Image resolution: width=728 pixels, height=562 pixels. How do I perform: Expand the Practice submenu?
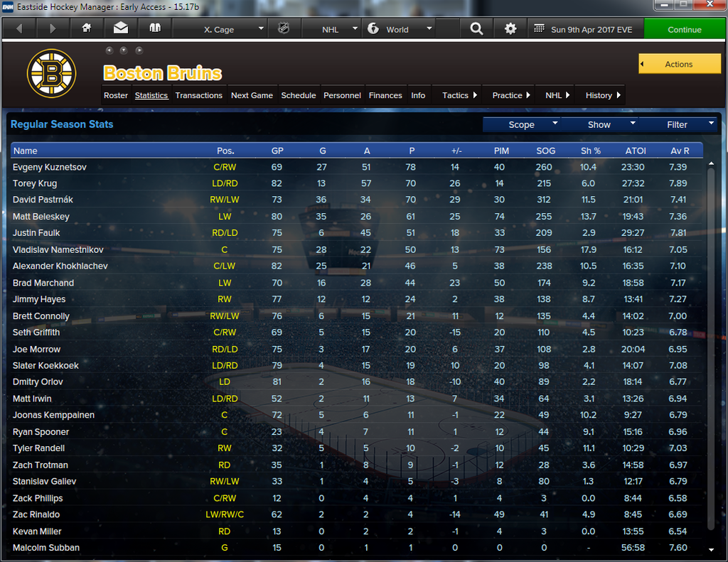(510, 95)
